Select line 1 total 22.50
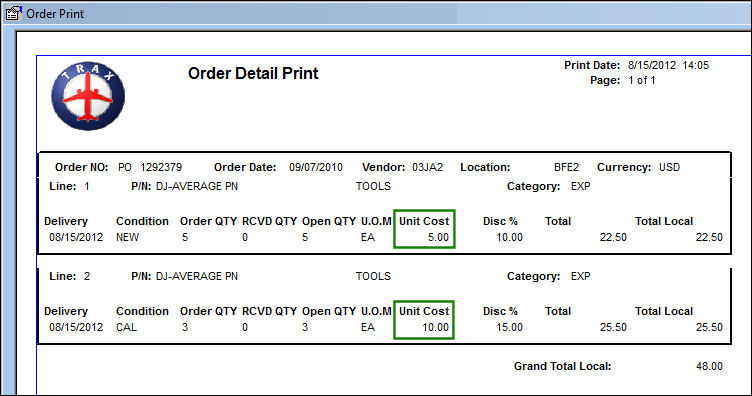752x396 pixels. point(613,237)
